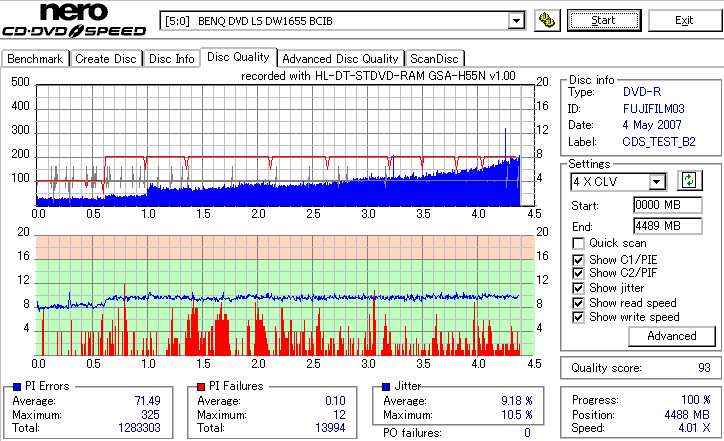Open the drive selection dropdown

coord(516,21)
